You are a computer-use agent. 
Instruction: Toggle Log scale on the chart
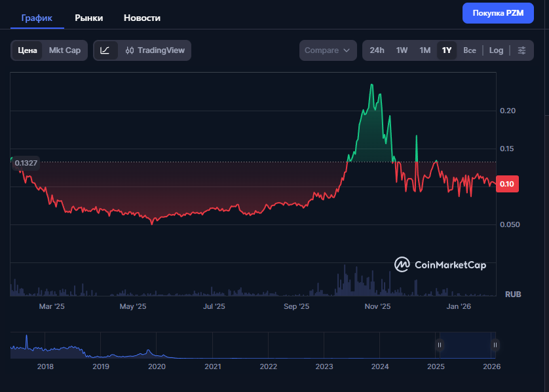496,50
